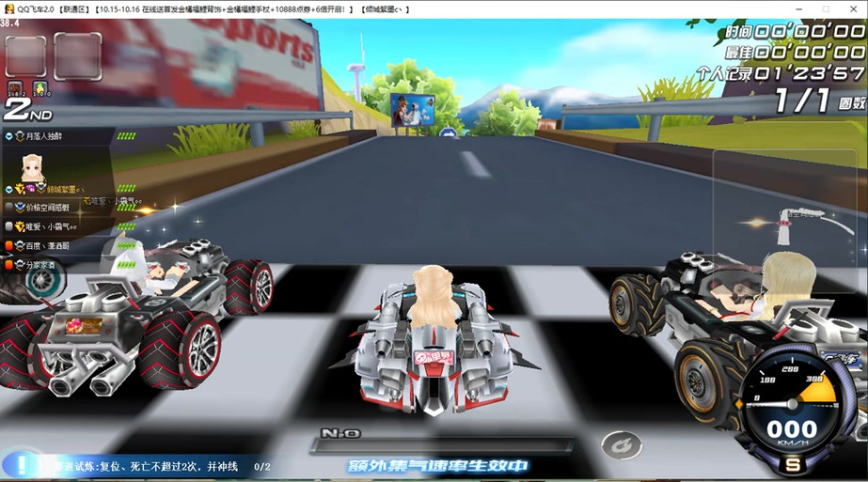Click the N2O nitro gauge bar
This screenshot has height=482, width=868.
[x=442, y=446]
